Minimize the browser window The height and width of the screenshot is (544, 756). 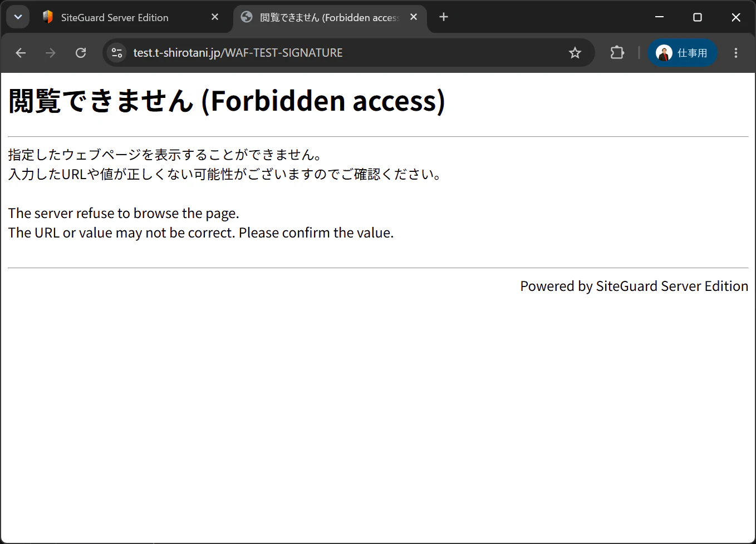click(660, 17)
